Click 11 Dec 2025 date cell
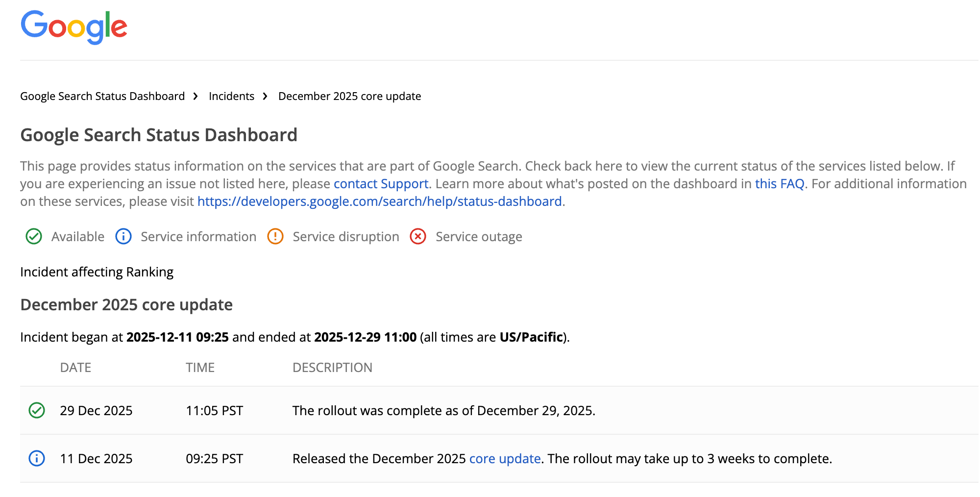 click(x=96, y=459)
